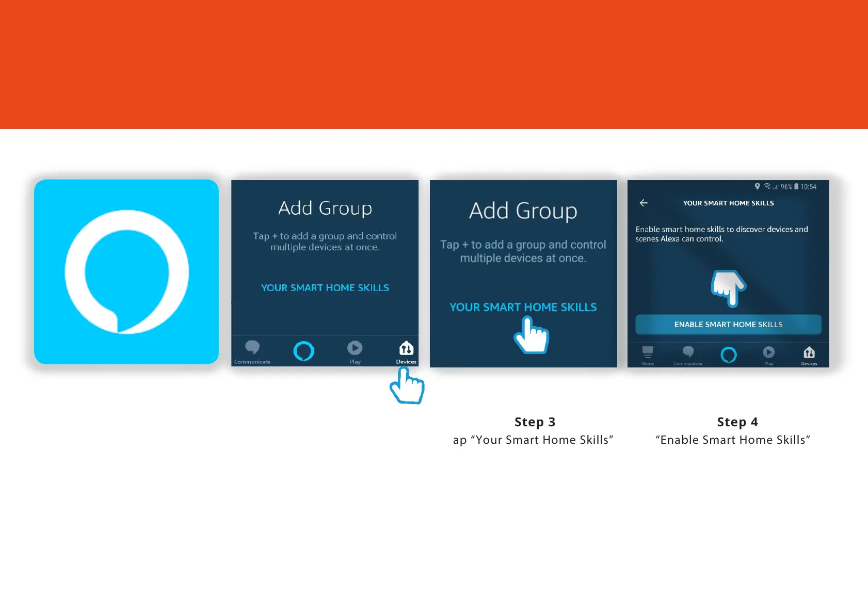Click 'Tap + to add a group' text in third panel

pos(523,251)
